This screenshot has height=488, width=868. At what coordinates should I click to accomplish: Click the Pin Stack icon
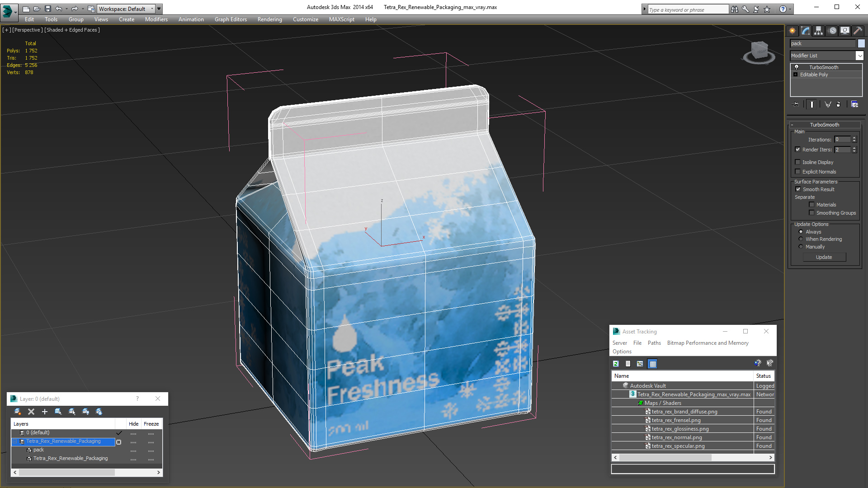click(x=796, y=104)
